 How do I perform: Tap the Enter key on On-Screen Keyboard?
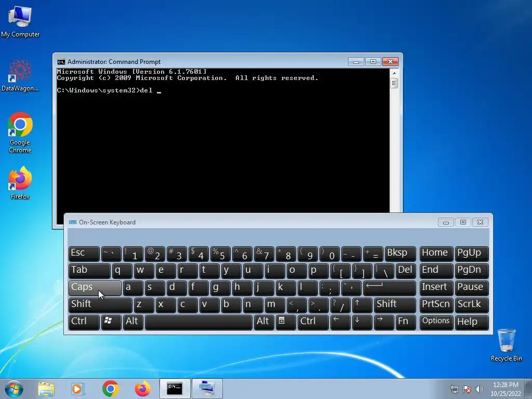pos(390,288)
